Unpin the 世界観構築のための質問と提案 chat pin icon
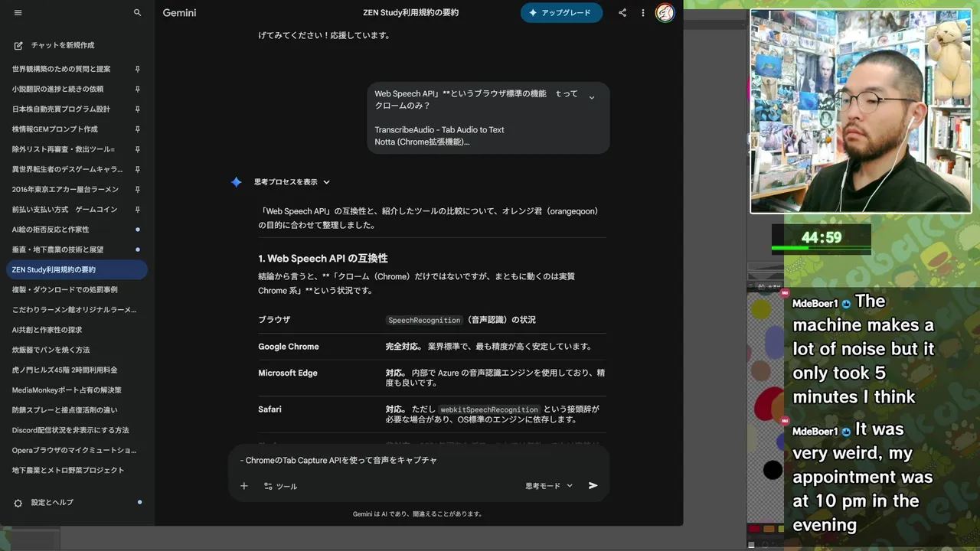This screenshot has width=980, height=551. pos(138,69)
